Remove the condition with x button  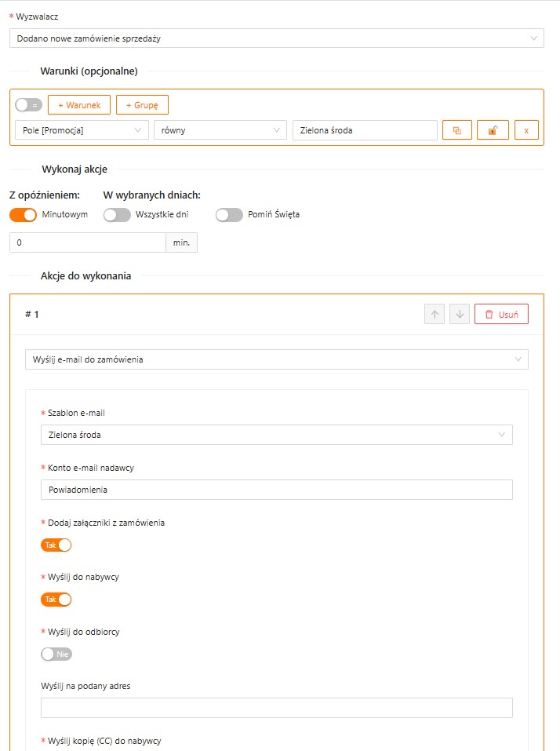pyautogui.click(x=526, y=130)
